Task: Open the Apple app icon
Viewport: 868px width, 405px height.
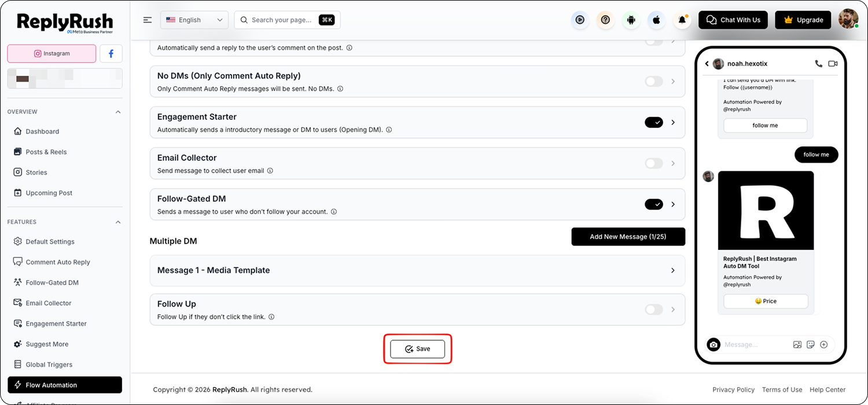Action: [x=656, y=20]
